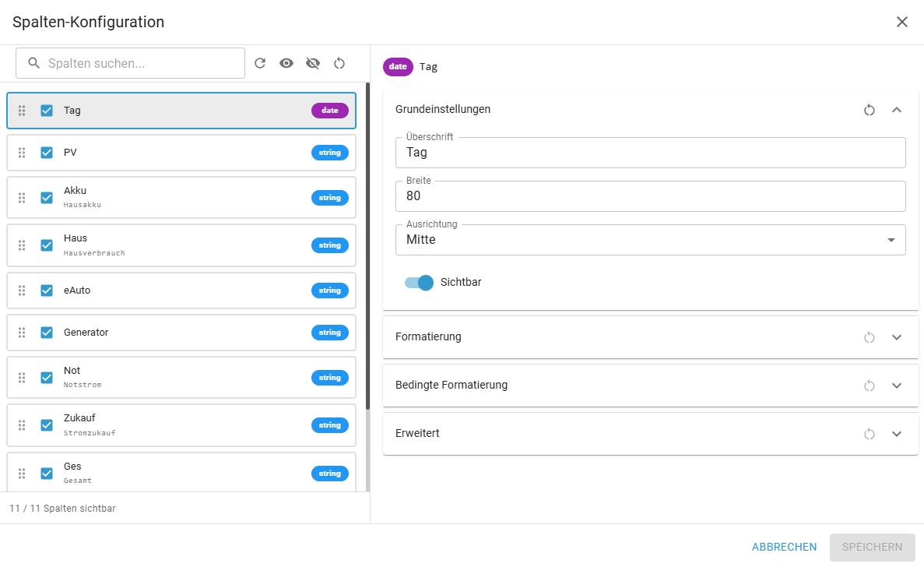The width and height of the screenshot is (924, 567).
Task: Focus the Spalten suchen search box
Action: [x=140, y=63]
